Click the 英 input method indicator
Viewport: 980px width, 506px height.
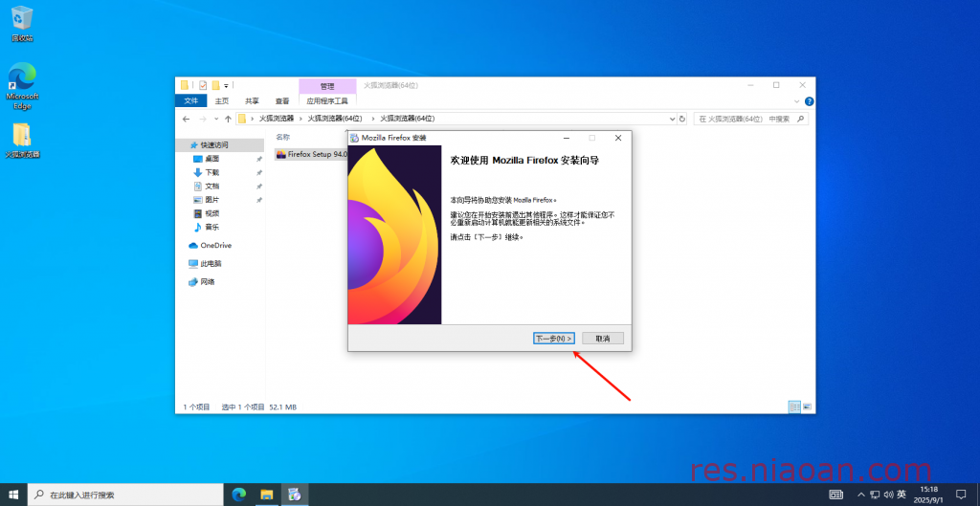(x=902, y=495)
